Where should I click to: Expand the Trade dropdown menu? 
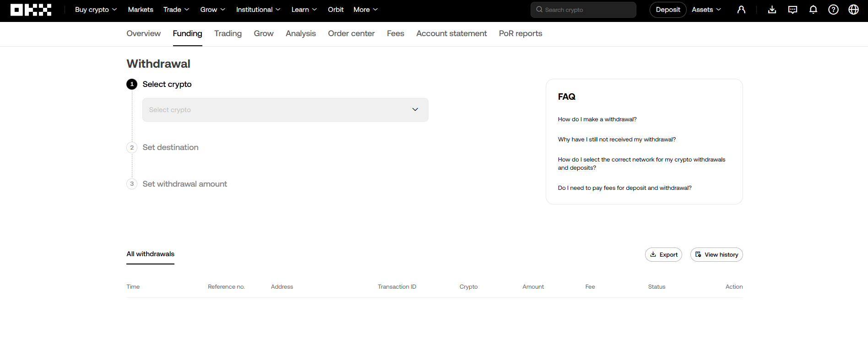tap(176, 10)
